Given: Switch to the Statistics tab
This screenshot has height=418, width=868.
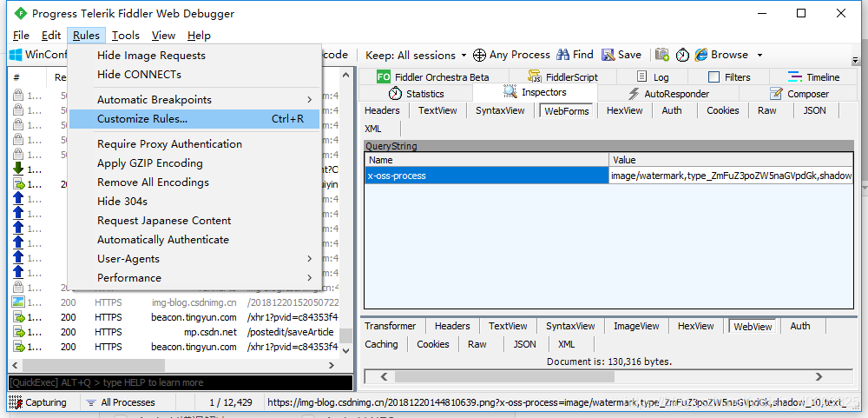Looking at the screenshot, I should pyautogui.click(x=417, y=94).
